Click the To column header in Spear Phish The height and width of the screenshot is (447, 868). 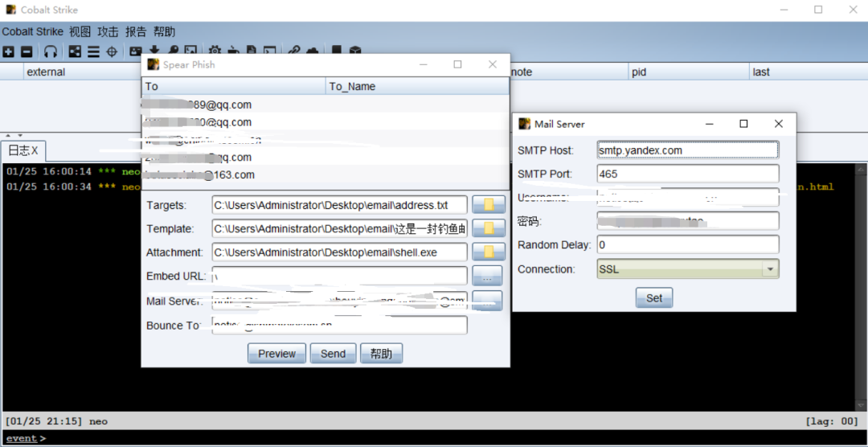click(x=234, y=86)
